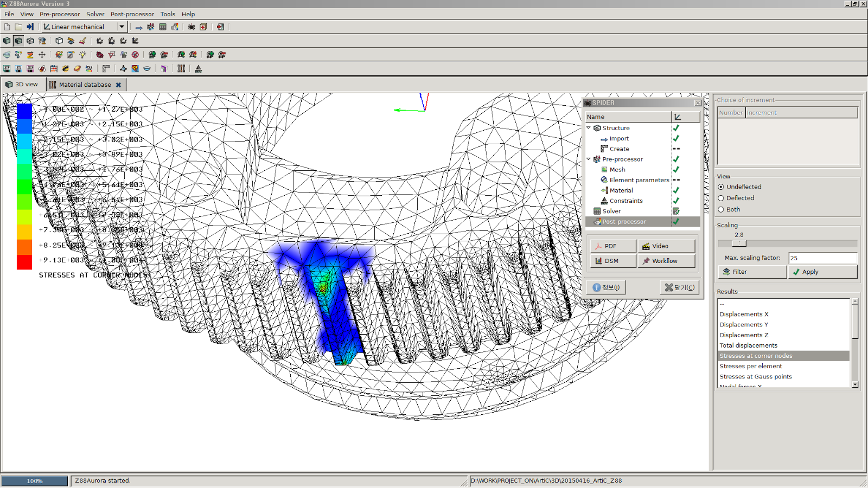Collapse the Structure tree branch
The width and height of the screenshot is (868, 488).
589,128
